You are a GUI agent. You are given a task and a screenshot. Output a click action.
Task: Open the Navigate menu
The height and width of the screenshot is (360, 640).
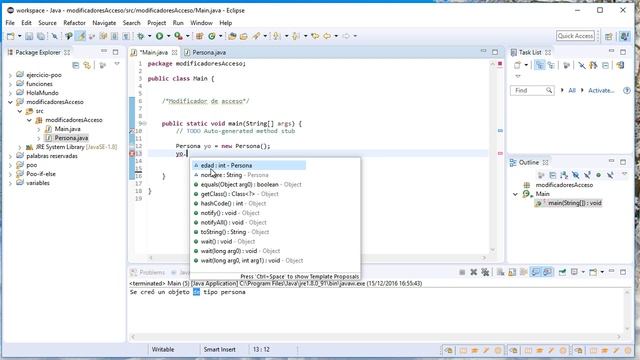tap(104, 23)
